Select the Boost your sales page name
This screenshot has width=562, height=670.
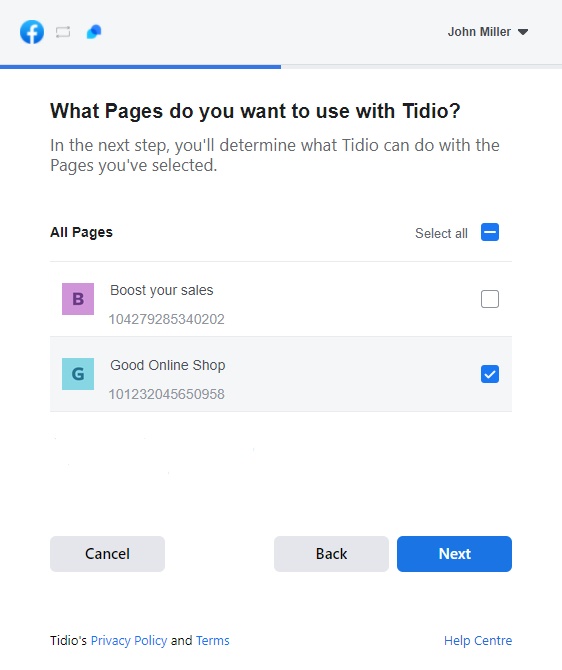tap(162, 290)
